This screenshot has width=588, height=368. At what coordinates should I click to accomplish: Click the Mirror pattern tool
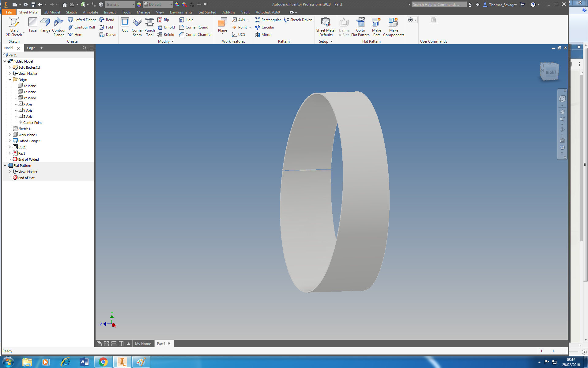[x=263, y=35]
